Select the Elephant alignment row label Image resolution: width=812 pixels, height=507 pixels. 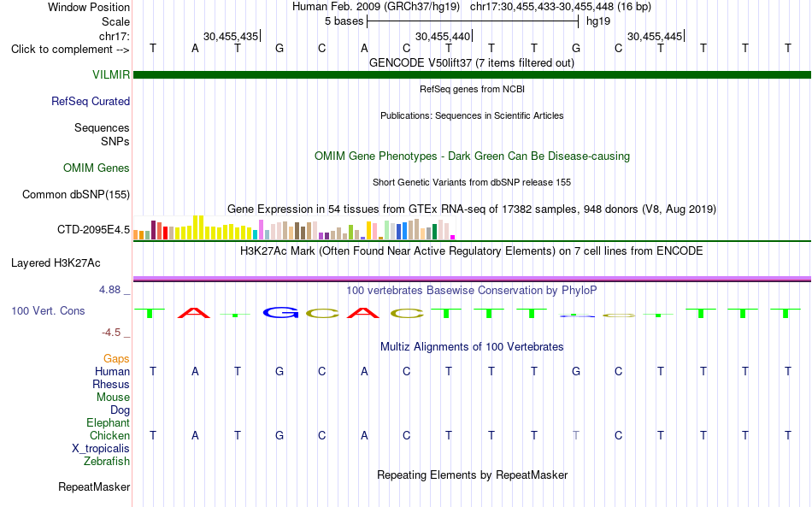pos(108,422)
